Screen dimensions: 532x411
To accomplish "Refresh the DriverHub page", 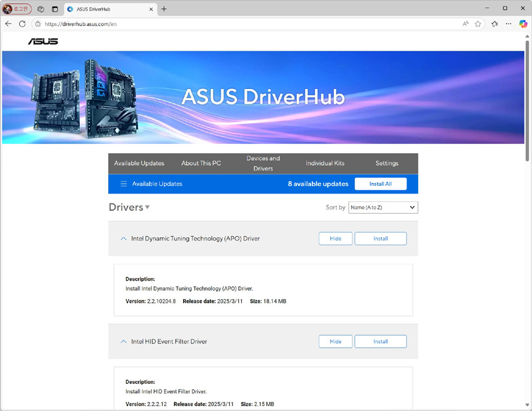I will tap(22, 23).
